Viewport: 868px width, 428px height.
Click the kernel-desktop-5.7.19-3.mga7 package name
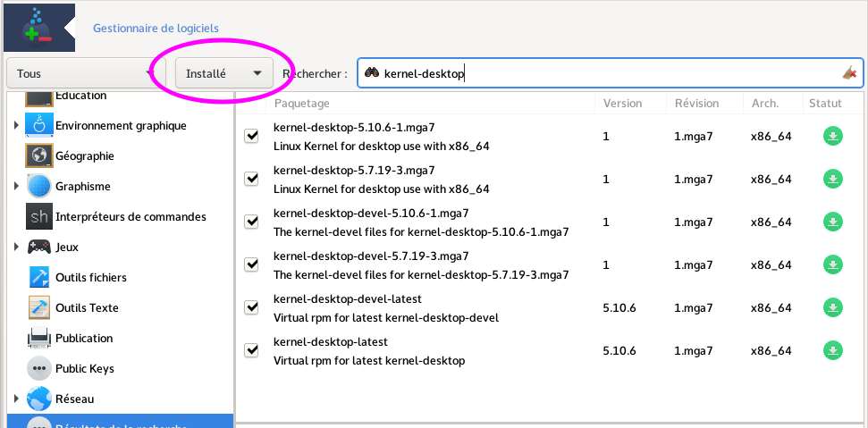354,171
